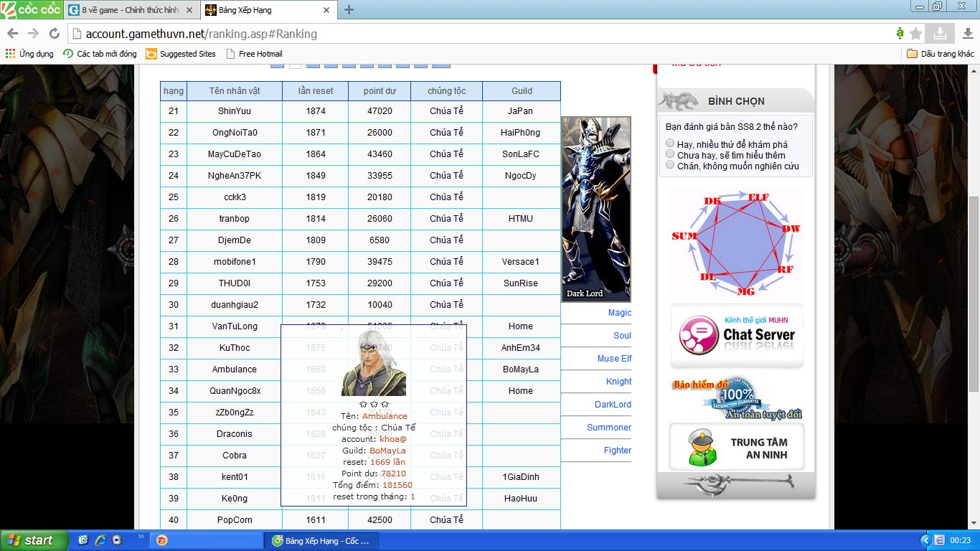Close the "8 về game" tab
980x551 pixels.
pyautogui.click(x=189, y=10)
